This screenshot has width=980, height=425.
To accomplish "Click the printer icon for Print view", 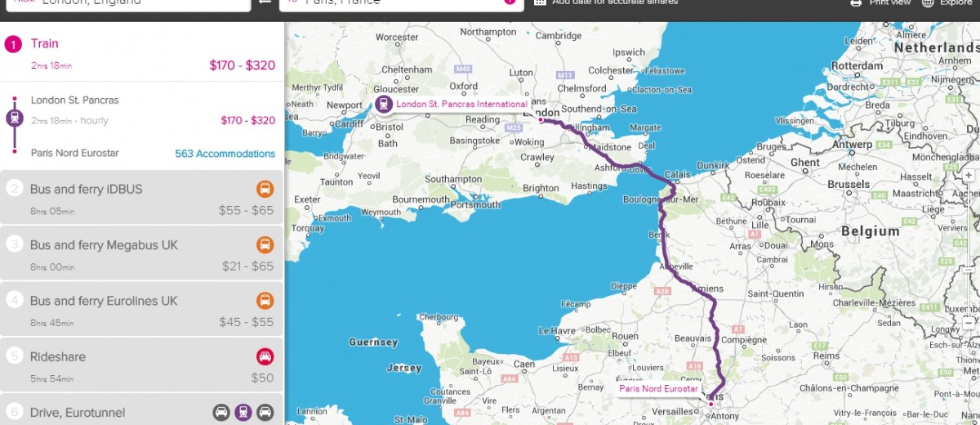I will (856, 2).
